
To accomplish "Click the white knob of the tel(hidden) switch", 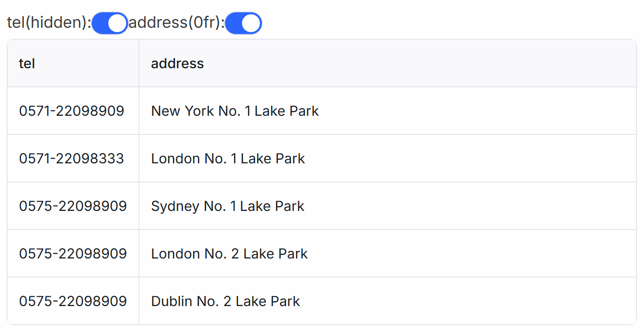I will click(117, 23).
